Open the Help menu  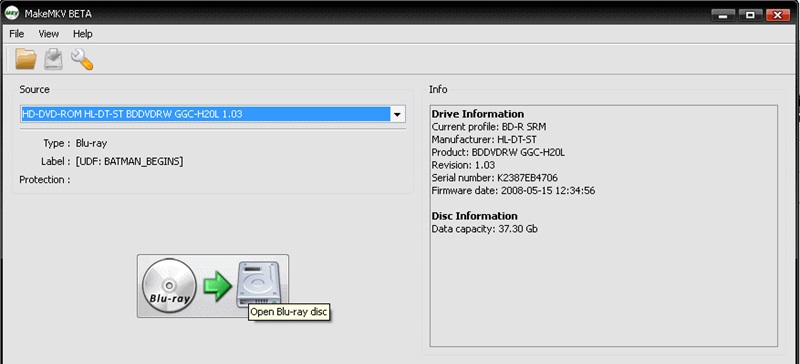coord(83,34)
